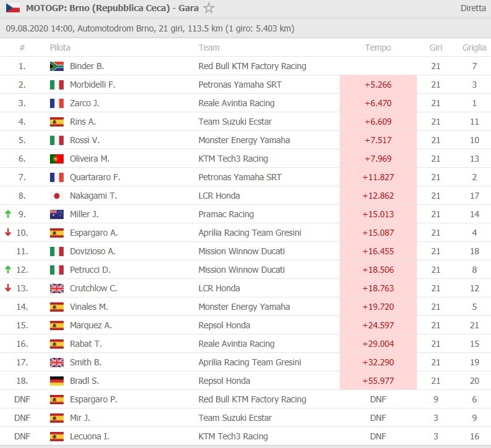Viewport: 491px width, 448px height.
Task: Click the +55.977 time gap
Action: point(378,381)
